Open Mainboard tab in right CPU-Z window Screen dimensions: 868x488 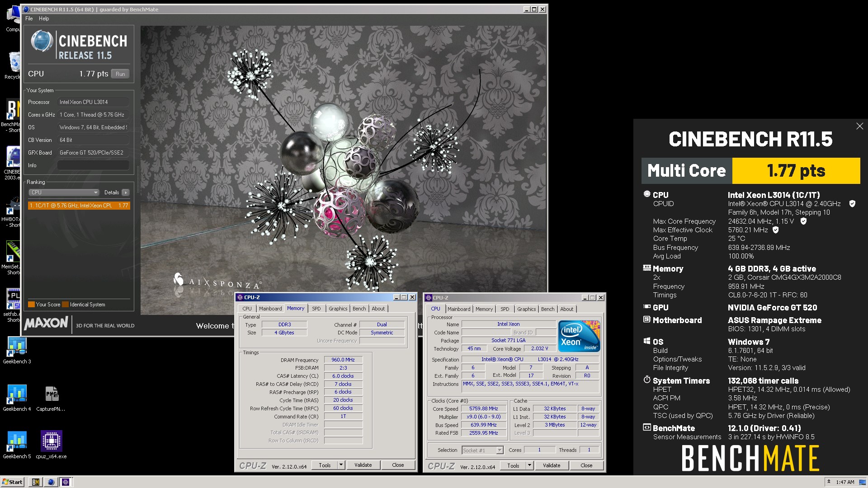click(459, 309)
